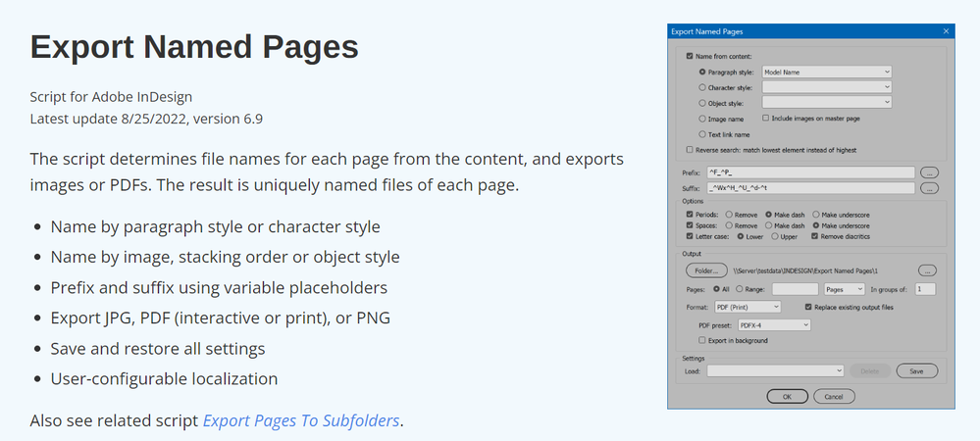Click 'Export JPG, PDF' bullet text

tap(220, 318)
